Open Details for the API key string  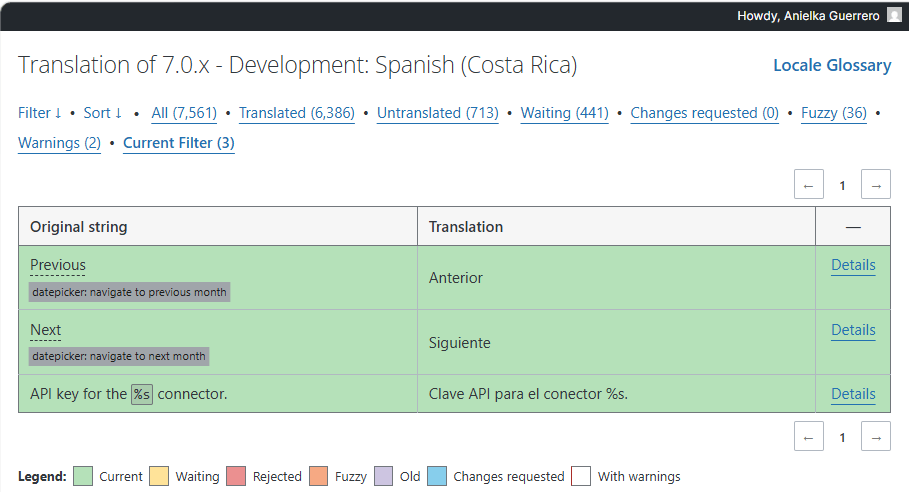pos(853,394)
